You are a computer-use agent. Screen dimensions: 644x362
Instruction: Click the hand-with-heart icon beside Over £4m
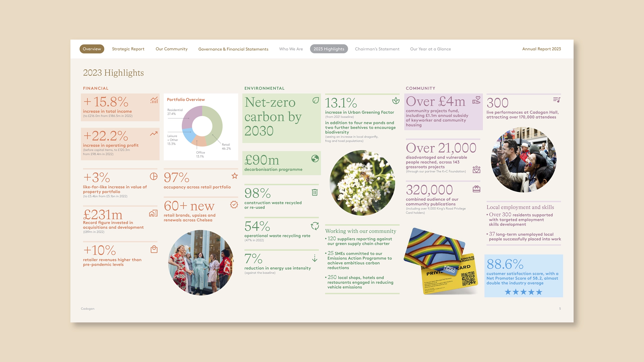[x=476, y=100]
